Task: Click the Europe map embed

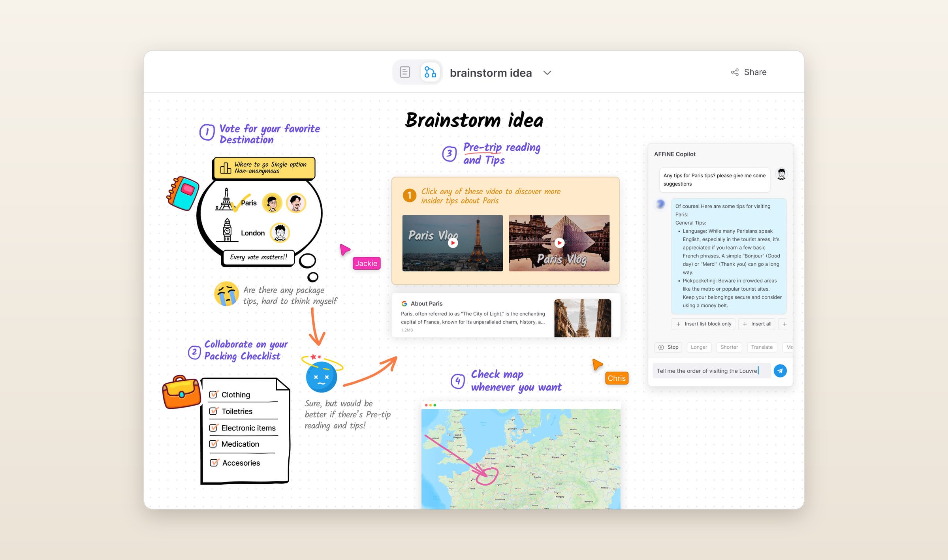Action: tap(521, 459)
